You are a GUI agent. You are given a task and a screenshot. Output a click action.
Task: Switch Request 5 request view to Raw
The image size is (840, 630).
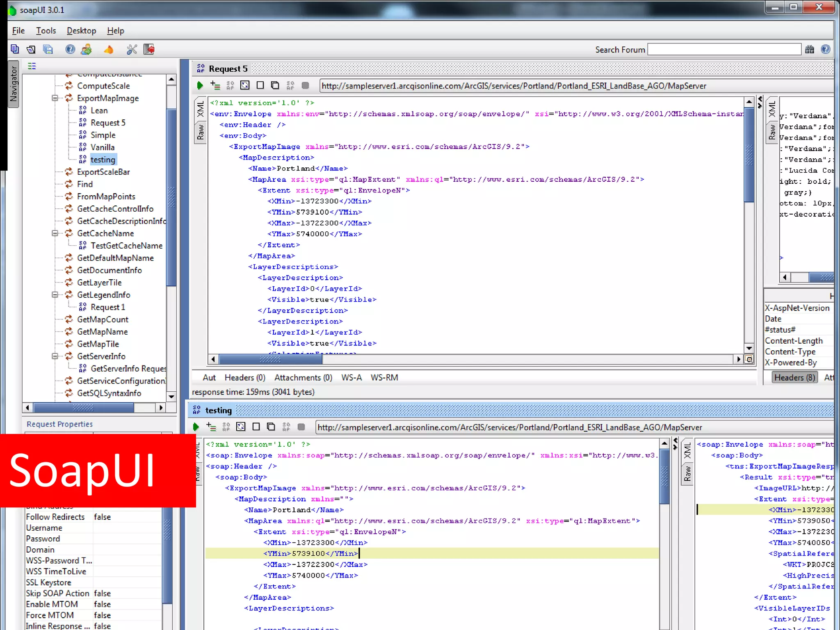pyautogui.click(x=201, y=132)
